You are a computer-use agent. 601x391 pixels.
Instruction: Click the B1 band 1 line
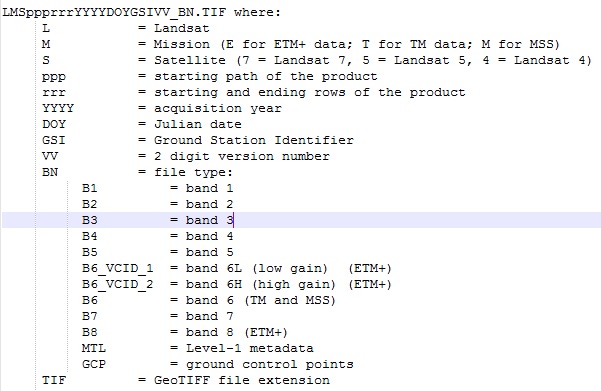click(158, 188)
